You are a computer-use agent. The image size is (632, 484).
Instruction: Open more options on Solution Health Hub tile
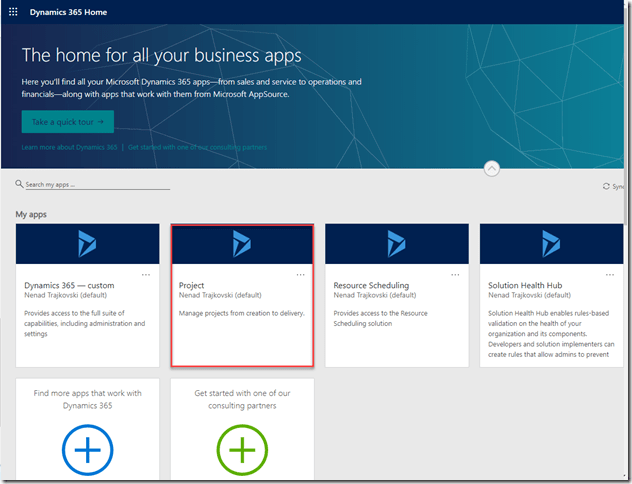610,274
